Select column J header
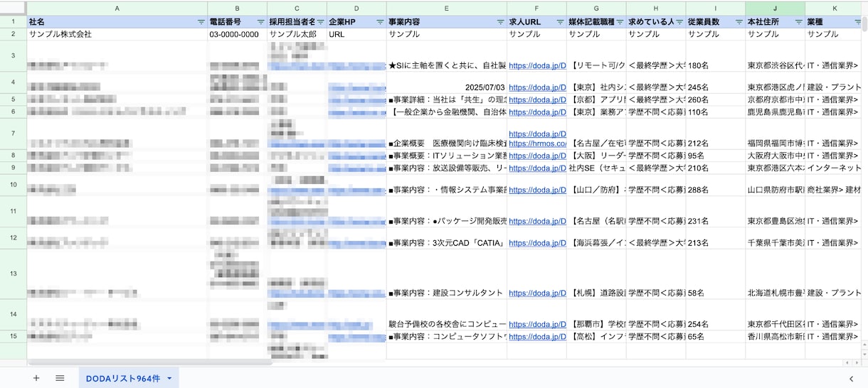The width and height of the screenshot is (868, 388). coord(776,8)
